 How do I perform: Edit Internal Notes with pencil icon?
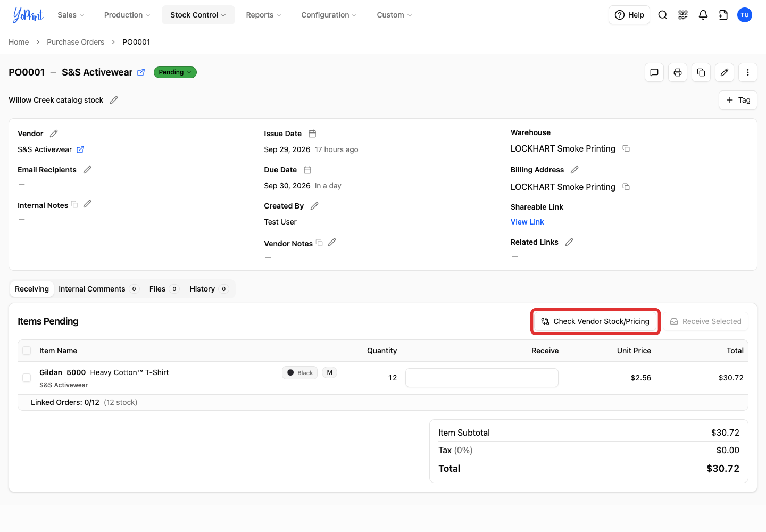[x=87, y=204]
